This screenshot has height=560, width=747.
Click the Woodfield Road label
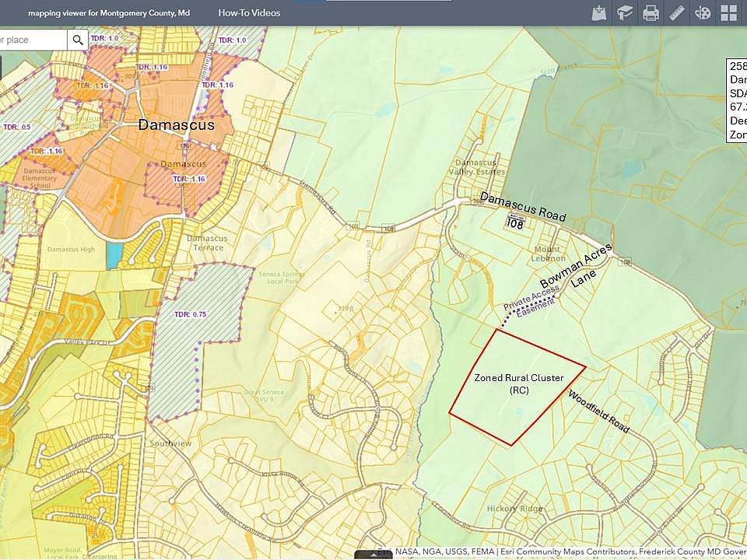598,411
